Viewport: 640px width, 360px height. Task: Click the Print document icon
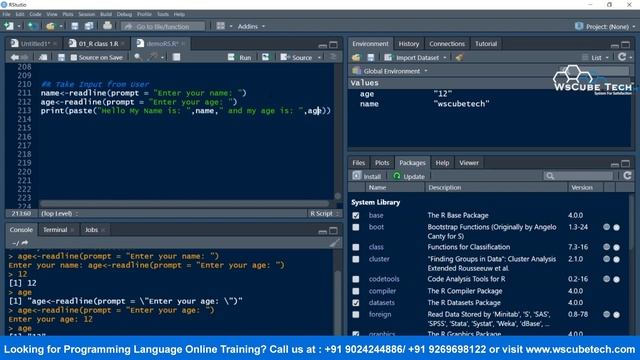[107, 26]
